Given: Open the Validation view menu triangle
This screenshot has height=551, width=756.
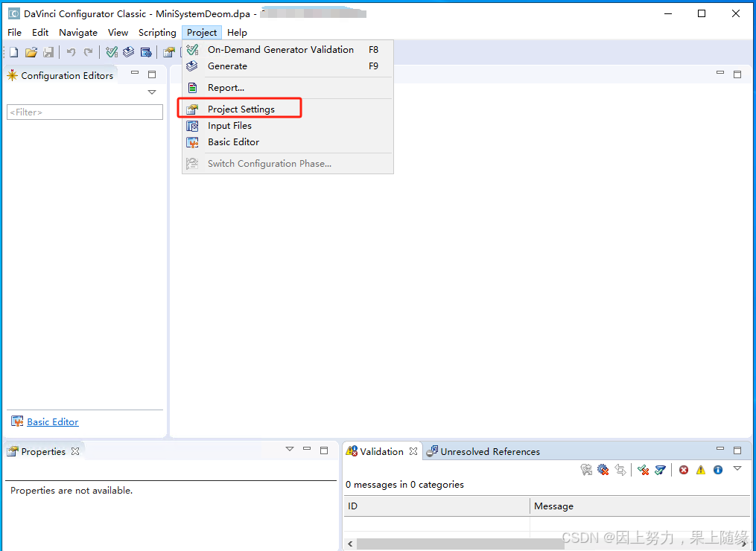Looking at the screenshot, I should pyautogui.click(x=737, y=468).
